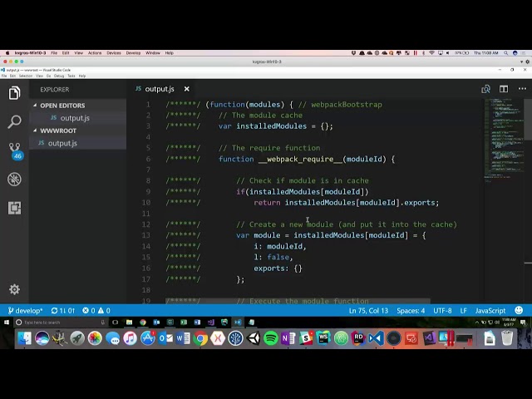
Task: Open Excel on Windows taskbar
Action: pos(184,323)
